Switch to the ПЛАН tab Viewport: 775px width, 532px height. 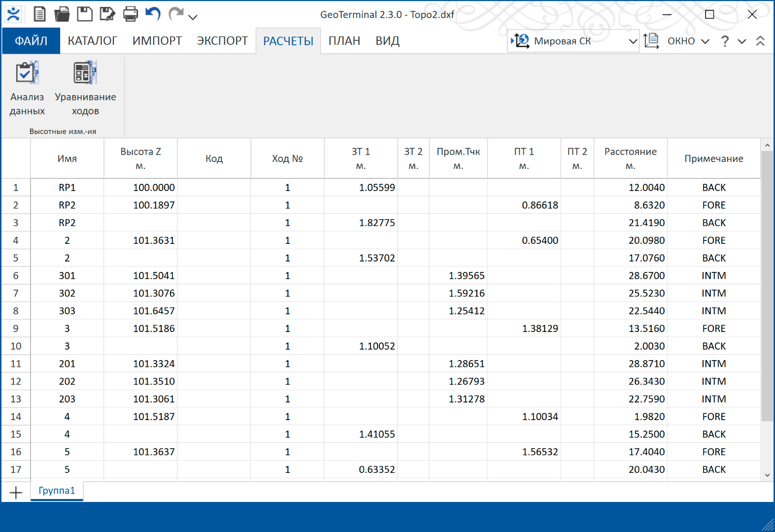pos(344,41)
